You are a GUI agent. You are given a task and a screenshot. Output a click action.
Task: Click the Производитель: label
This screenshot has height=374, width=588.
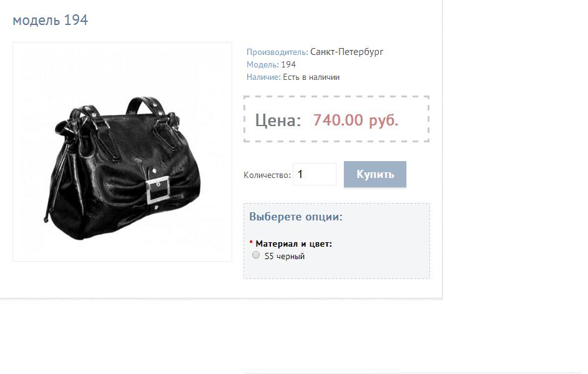click(277, 52)
